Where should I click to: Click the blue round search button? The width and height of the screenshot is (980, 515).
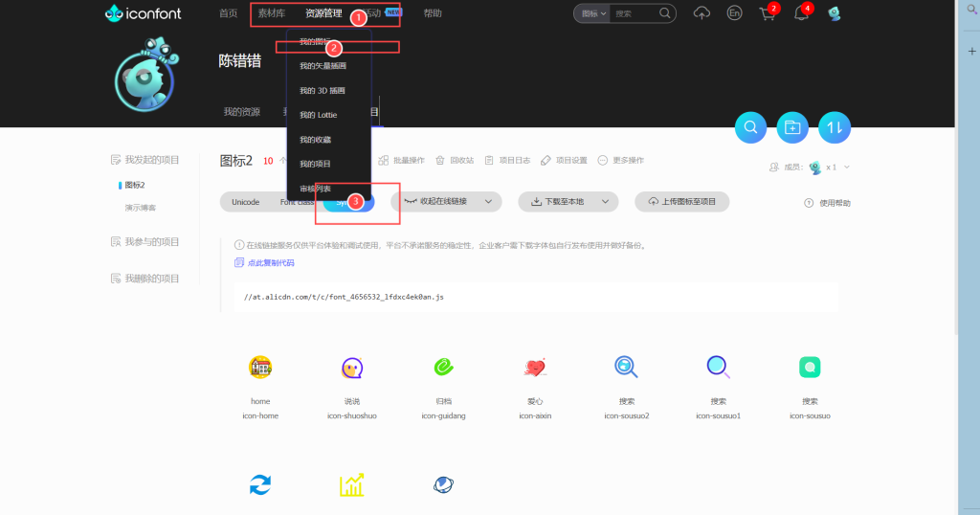click(x=750, y=127)
